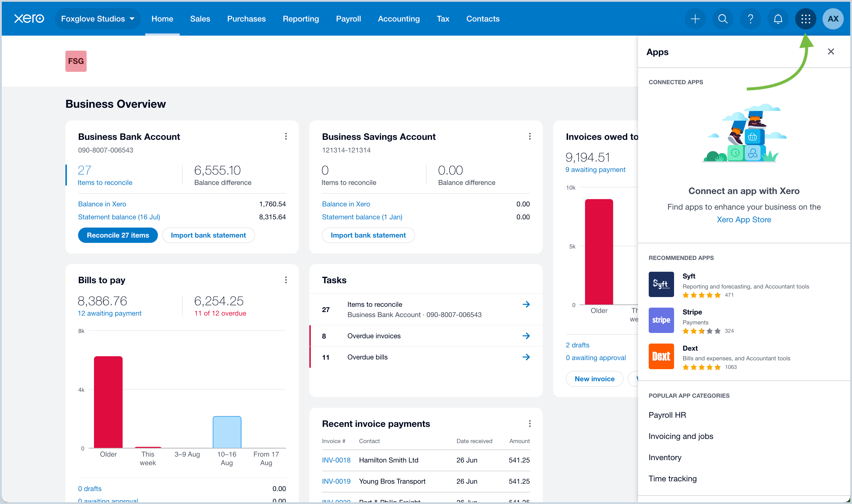Click Reconcile 27 items button
This screenshot has height=504, width=852.
coord(118,235)
